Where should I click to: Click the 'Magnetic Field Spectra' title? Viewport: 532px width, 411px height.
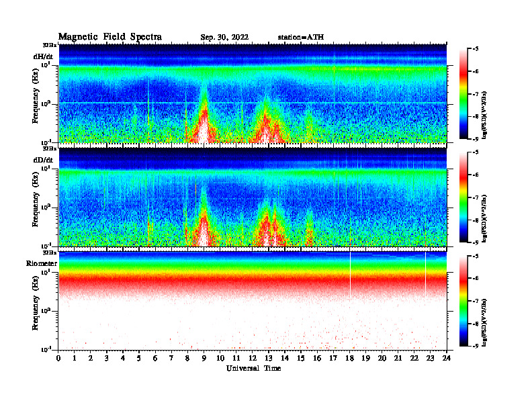coord(109,37)
